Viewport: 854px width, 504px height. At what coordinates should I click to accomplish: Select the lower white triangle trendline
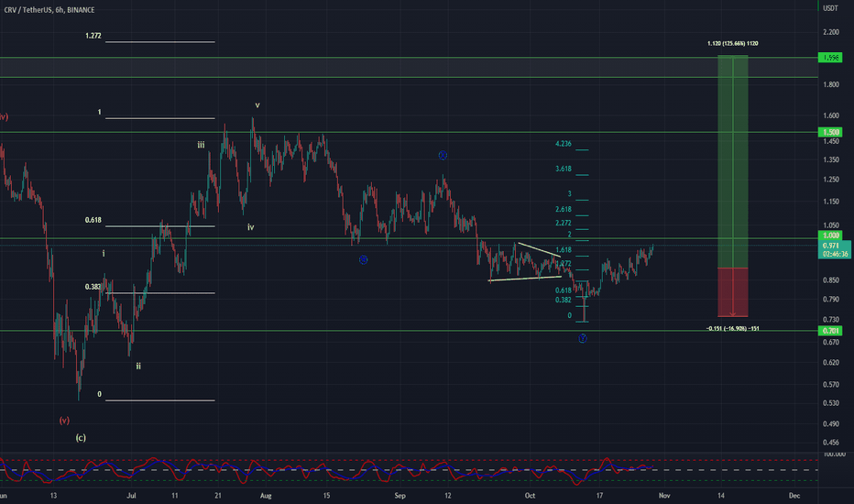tap(525, 279)
